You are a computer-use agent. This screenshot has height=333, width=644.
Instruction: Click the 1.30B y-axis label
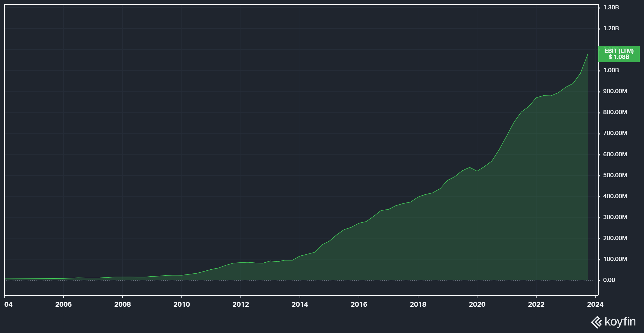click(611, 8)
